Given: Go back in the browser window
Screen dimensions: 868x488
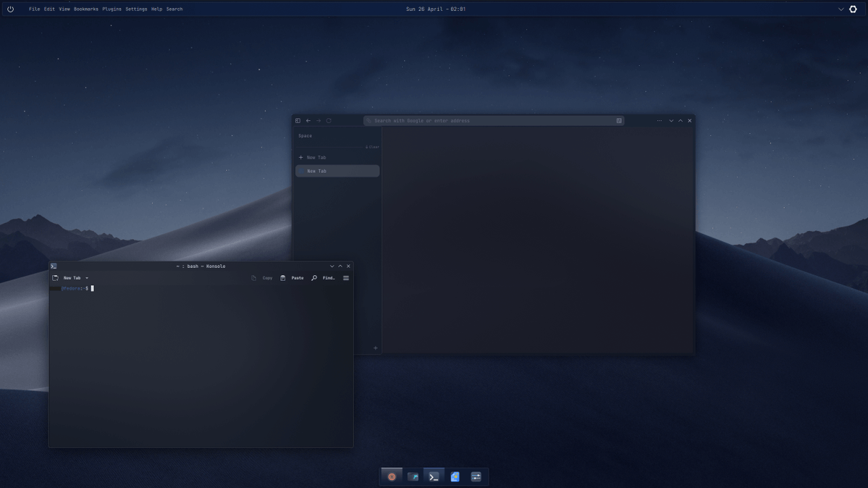Looking at the screenshot, I should coord(308,121).
